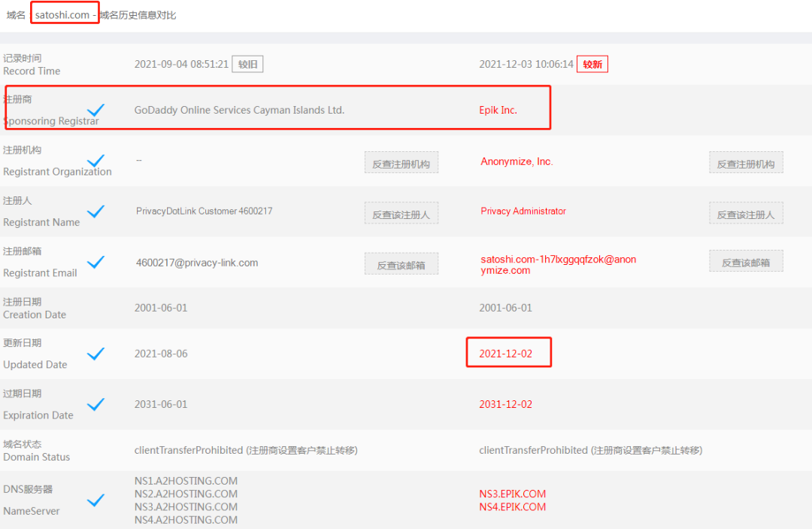Click the Epik Inc. registrar value
This screenshot has height=529, width=812.
click(x=498, y=110)
